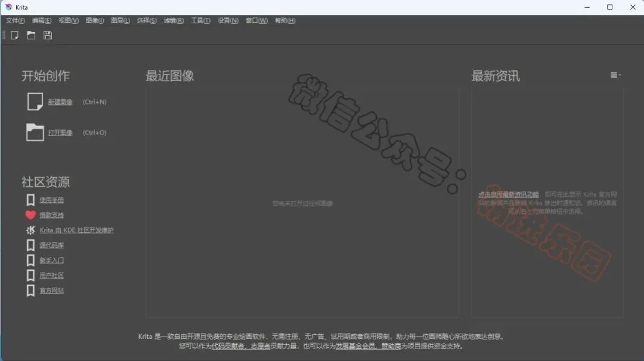Click the 发展基金会员、赞助商 link

[368, 346]
